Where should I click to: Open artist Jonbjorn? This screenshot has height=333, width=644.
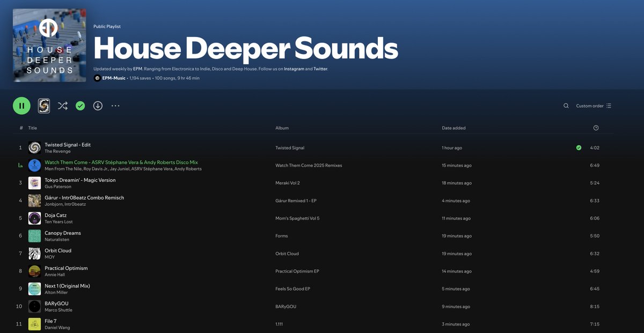54,204
